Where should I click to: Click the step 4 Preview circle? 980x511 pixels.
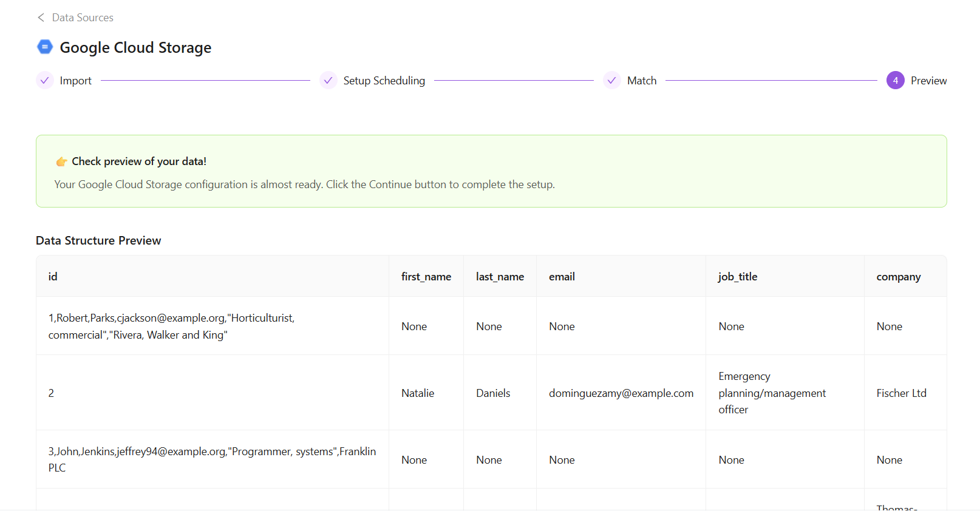click(x=895, y=81)
